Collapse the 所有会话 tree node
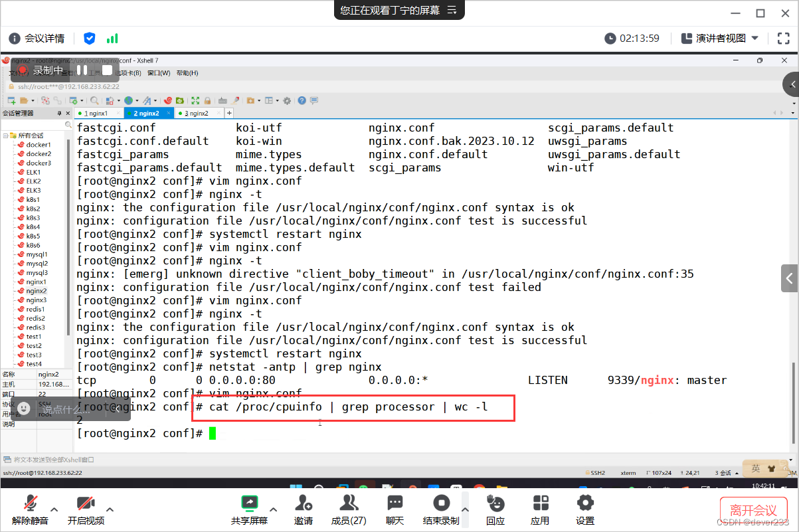Screen dimensions: 799x532 [5, 135]
